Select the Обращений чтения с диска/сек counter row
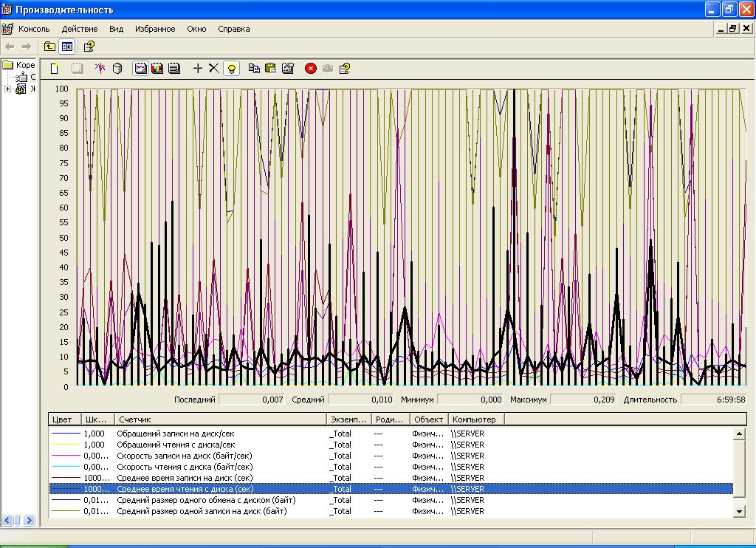Viewport: 756px width, 548px height. [176, 445]
